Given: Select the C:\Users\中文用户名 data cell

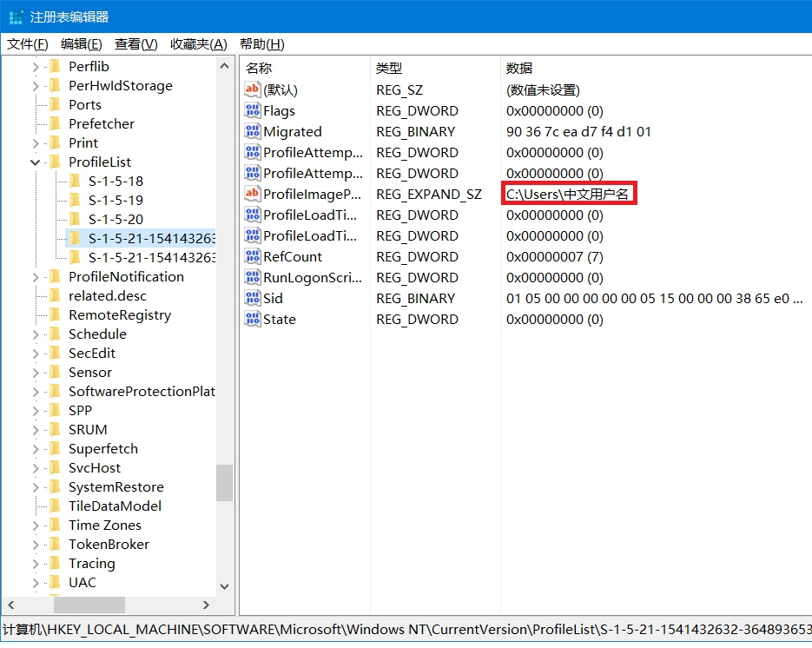Looking at the screenshot, I should (x=567, y=195).
